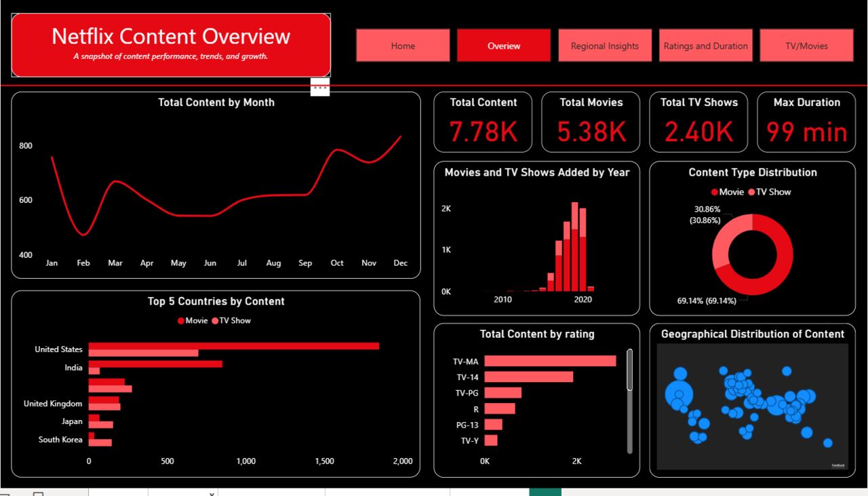Select the United States Movie bar
Image resolution: width=868 pixels, height=496 pixels.
click(234, 346)
